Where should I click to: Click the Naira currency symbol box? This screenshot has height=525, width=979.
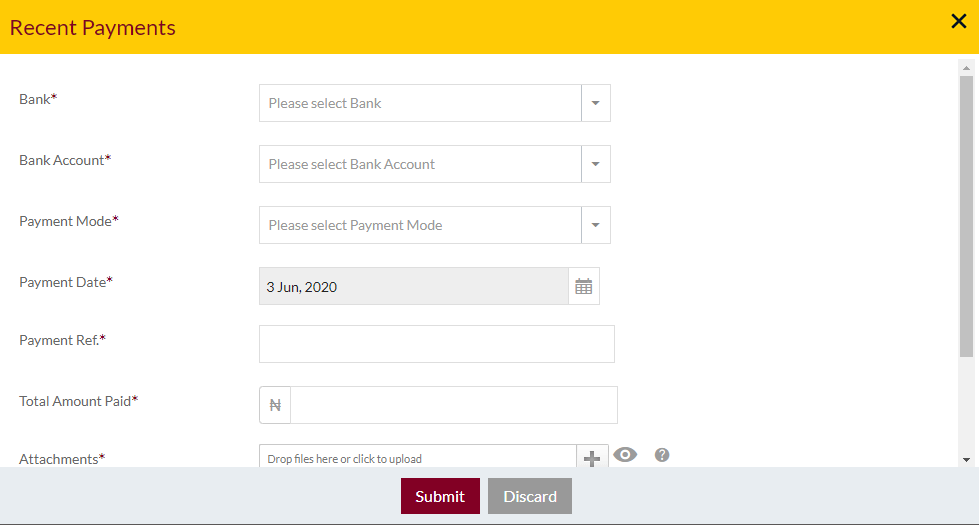click(x=275, y=405)
